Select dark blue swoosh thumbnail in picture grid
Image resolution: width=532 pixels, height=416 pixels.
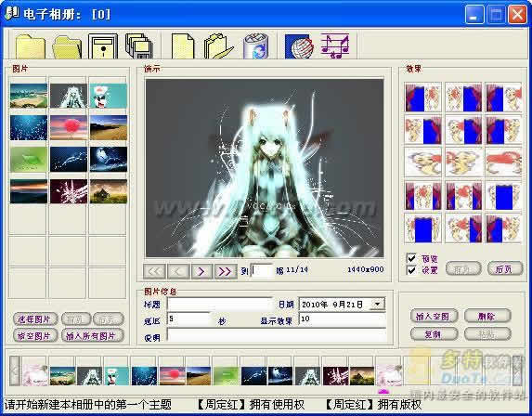coord(69,159)
